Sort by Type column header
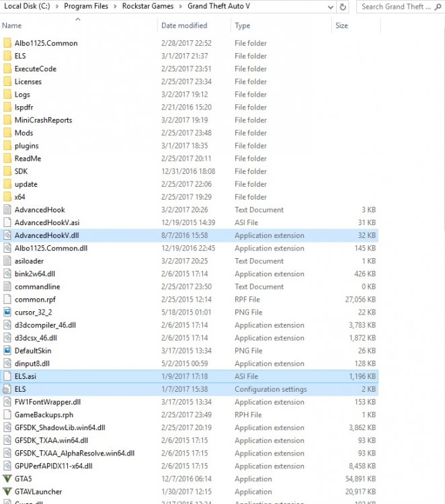The image size is (445, 504). (281, 26)
